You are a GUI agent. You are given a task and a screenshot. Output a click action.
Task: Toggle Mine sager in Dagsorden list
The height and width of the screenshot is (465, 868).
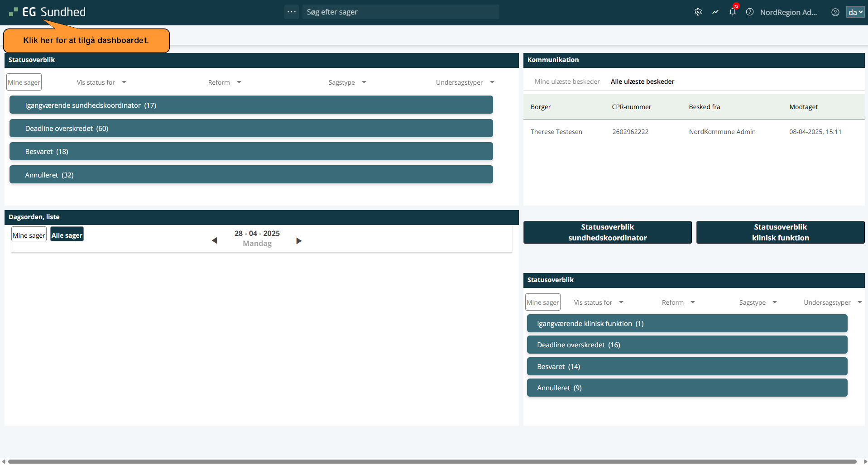[29, 235]
